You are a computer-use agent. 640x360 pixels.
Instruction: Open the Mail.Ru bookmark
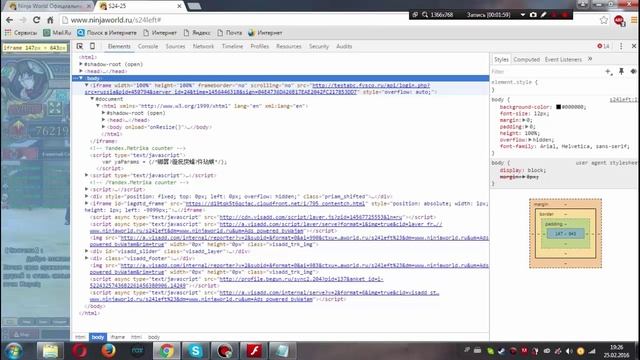coord(57,33)
